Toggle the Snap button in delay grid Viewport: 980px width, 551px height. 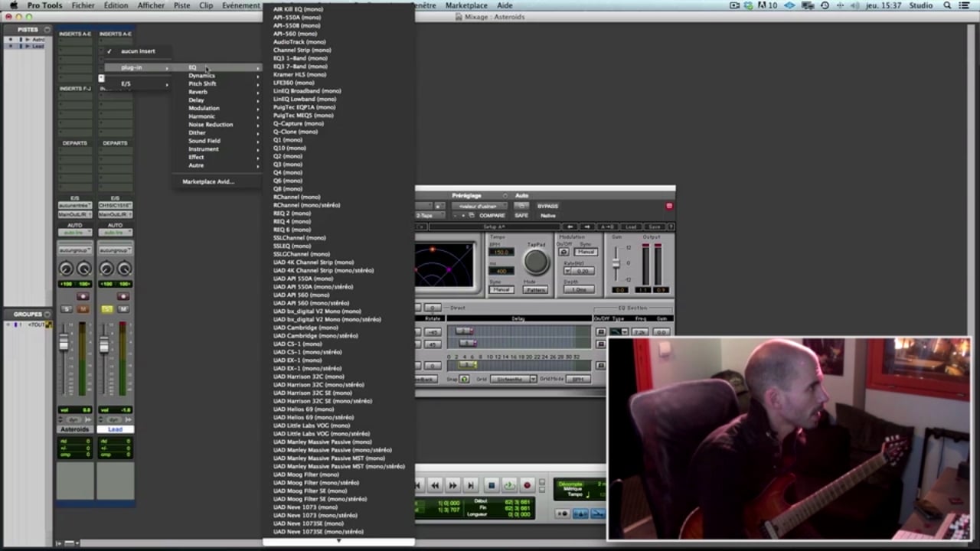[465, 379]
